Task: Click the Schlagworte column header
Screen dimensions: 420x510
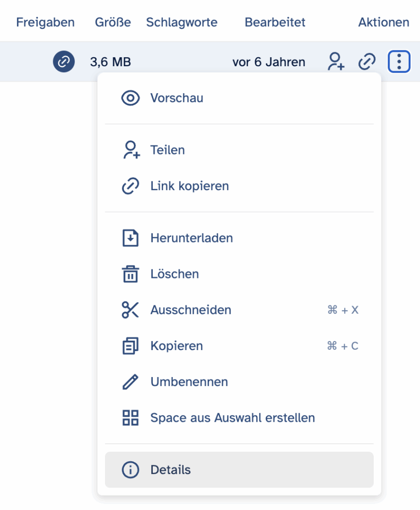Action: [x=182, y=22]
